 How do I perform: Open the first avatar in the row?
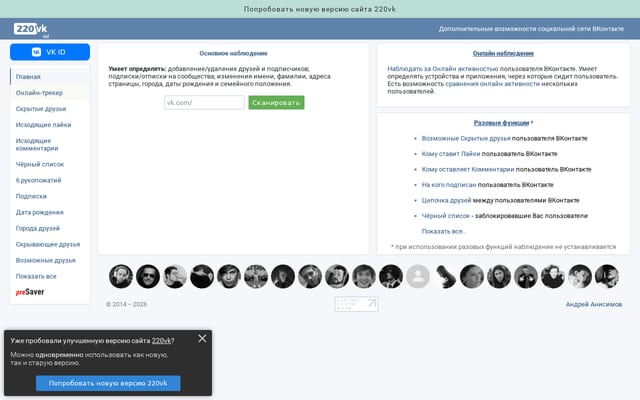pyautogui.click(x=121, y=276)
